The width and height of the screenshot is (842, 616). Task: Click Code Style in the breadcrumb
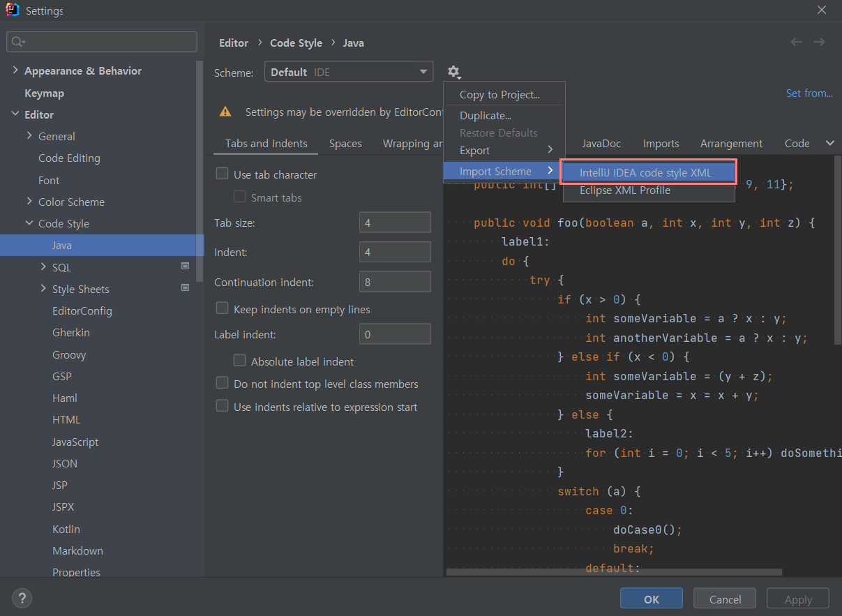[296, 43]
